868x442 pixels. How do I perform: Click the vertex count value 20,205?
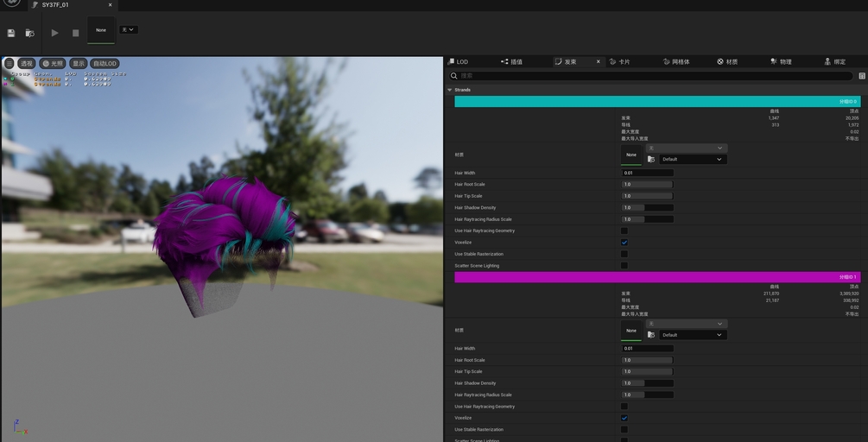(852, 118)
